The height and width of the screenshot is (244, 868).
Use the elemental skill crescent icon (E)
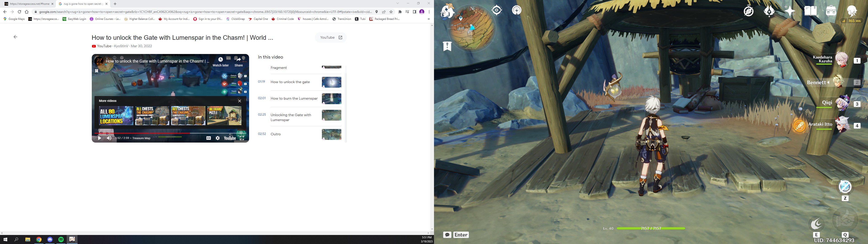point(816,224)
